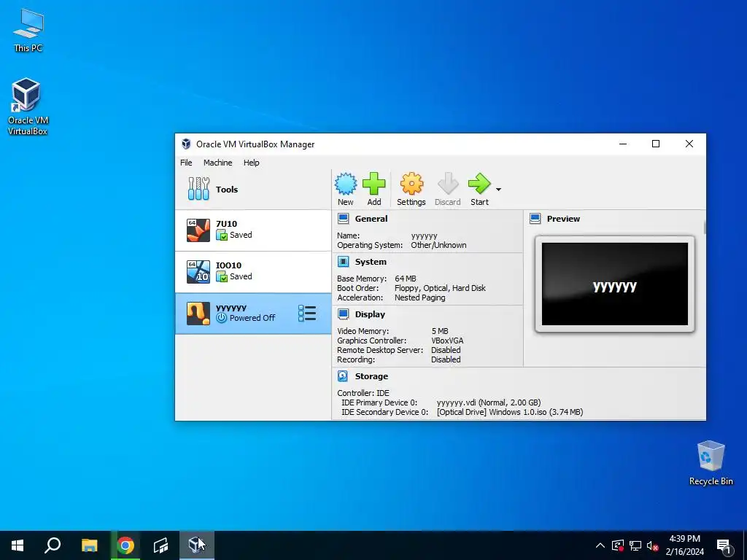Open the Oracle VM VirtualBox desktop shortcut
This screenshot has height=560, width=747.
tap(27, 106)
